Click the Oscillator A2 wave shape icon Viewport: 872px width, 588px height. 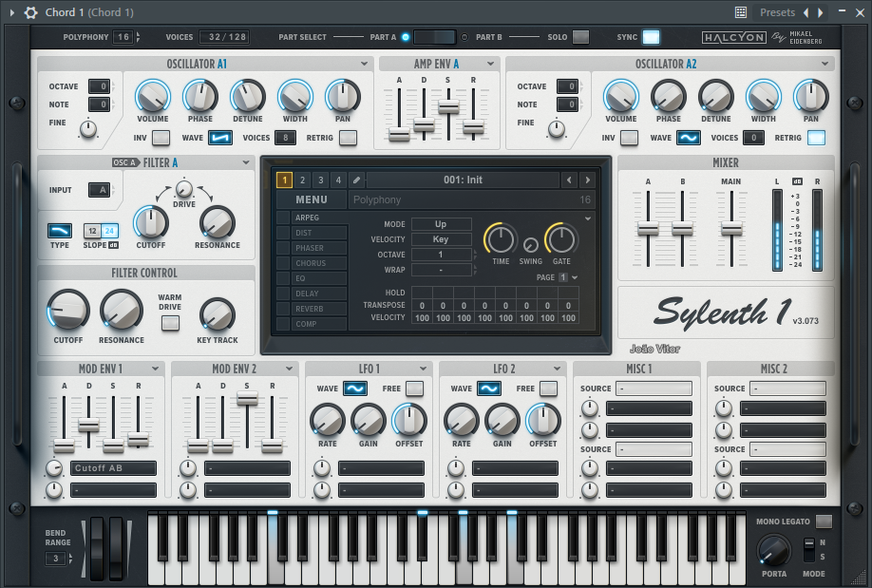(x=689, y=138)
